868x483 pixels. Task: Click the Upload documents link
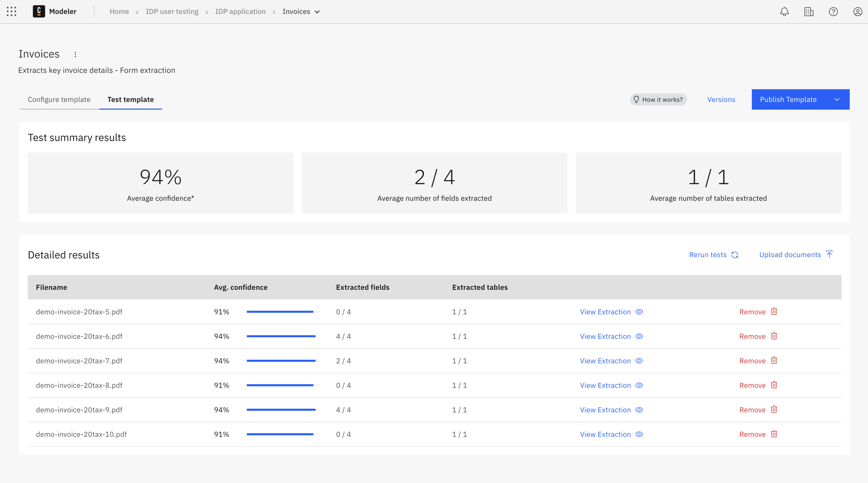pos(790,255)
